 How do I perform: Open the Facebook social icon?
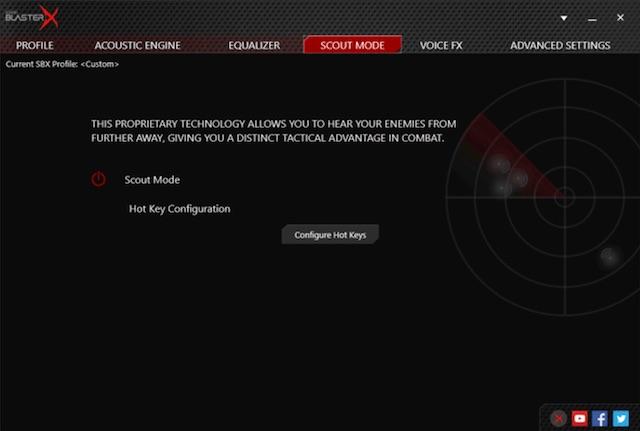[x=600, y=418]
